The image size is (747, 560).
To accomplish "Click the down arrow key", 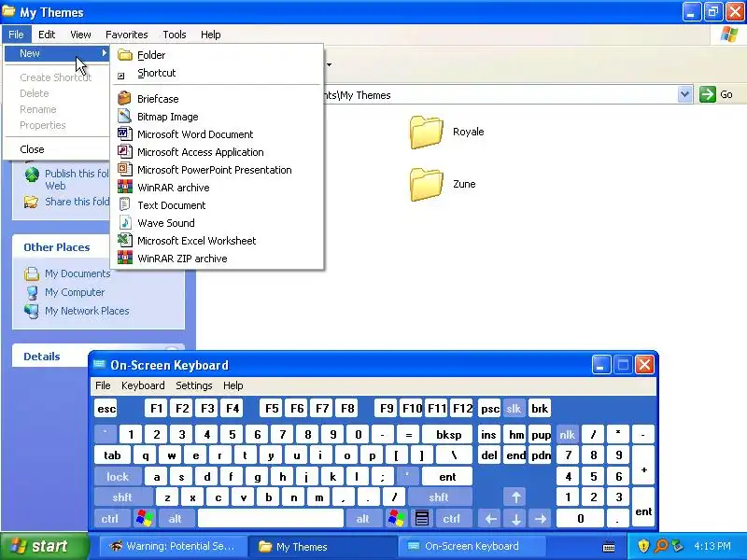I will click(x=516, y=519).
